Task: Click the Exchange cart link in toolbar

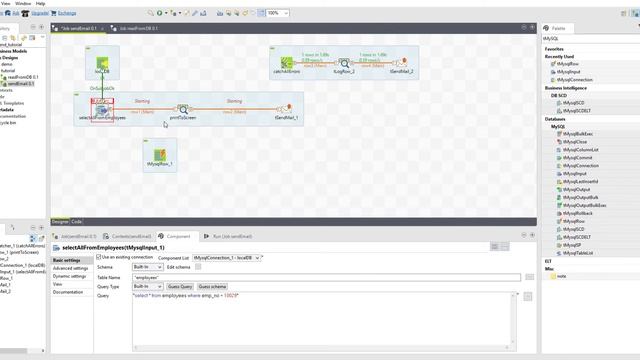Action: tap(63, 13)
